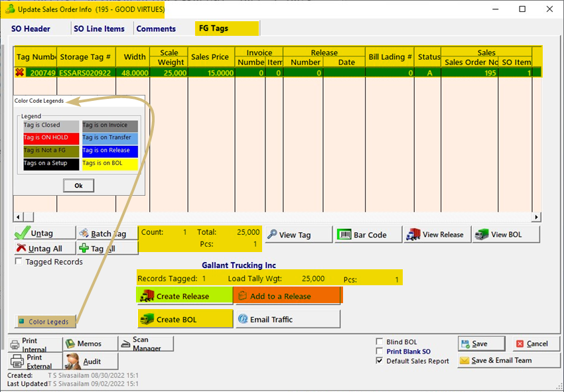Screen dimensions: 564x392
Task: Click the Tags on a Setup black swatch
Action: (x=51, y=164)
